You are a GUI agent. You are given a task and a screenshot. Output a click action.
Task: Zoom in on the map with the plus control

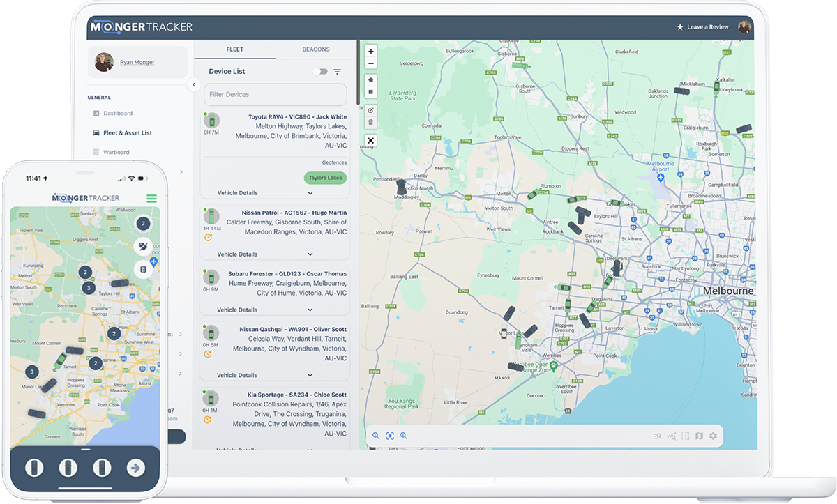(370, 52)
